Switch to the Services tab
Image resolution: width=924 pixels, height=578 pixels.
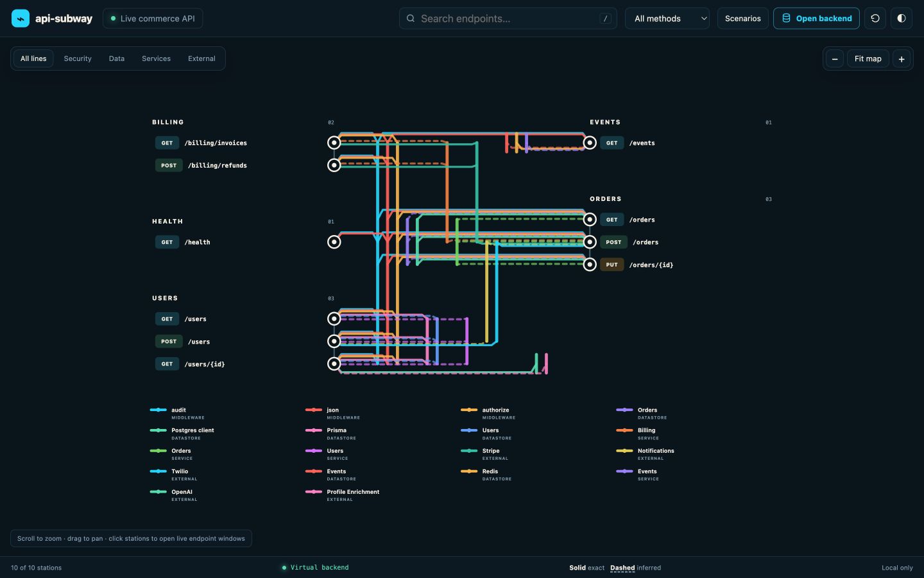click(156, 58)
